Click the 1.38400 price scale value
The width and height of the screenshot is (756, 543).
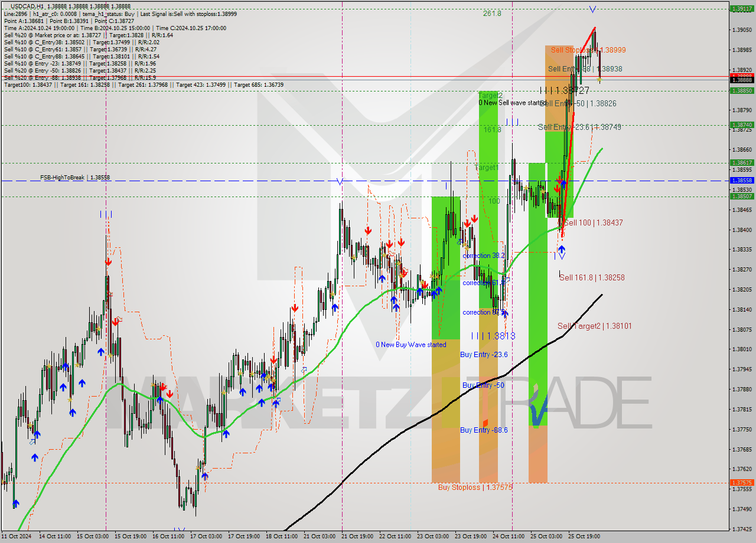(x=742, y=230)
